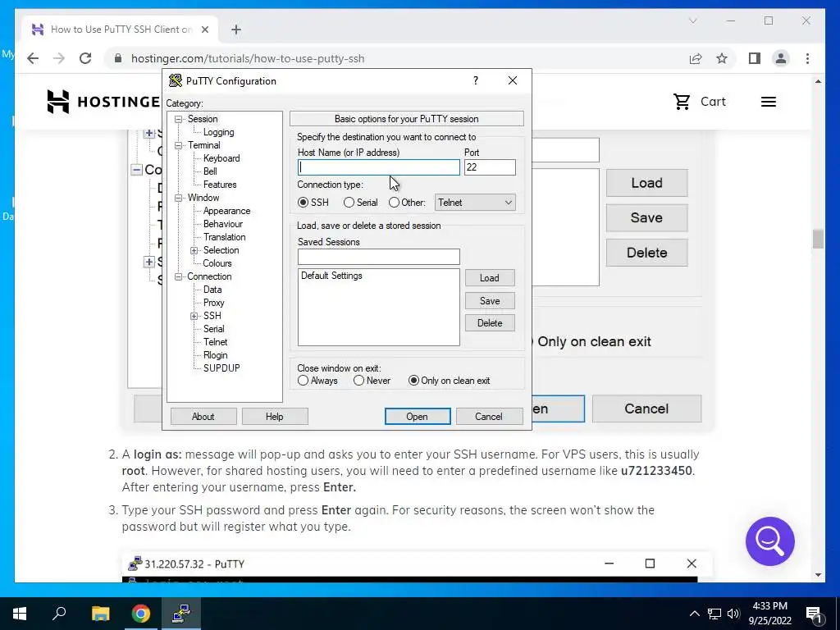Expand the SSH tree node

[x=194, y=316]
